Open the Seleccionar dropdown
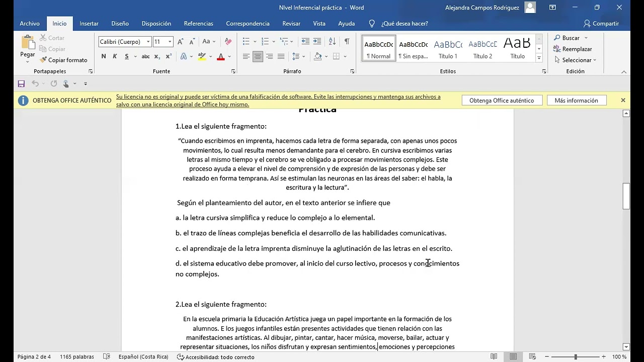Viewport: 644px width, 362px height. tap(575, 60)
